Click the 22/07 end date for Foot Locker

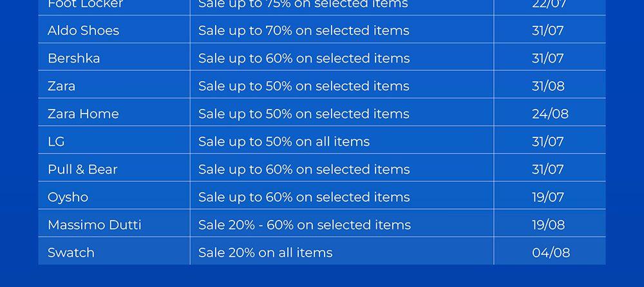tap(548, 5)
